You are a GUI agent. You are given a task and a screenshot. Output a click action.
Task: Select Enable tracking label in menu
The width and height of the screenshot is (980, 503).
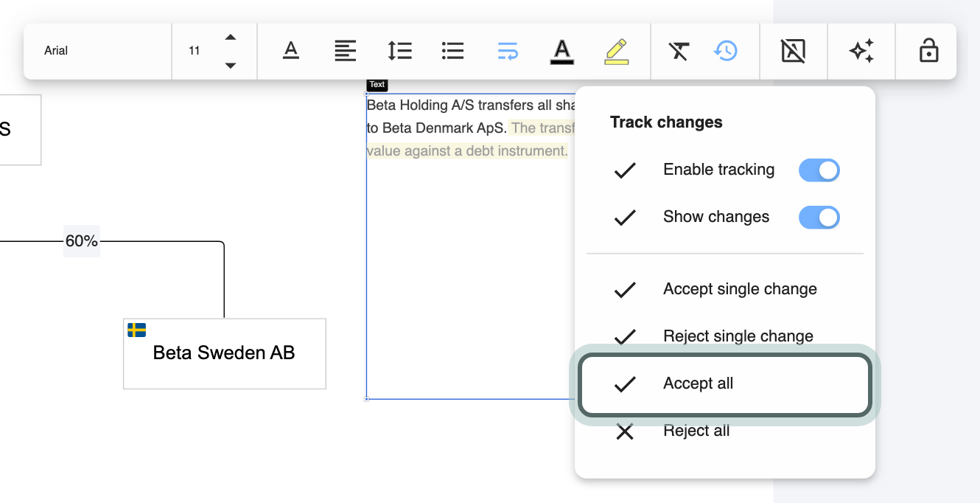click(x=718, y=170)
